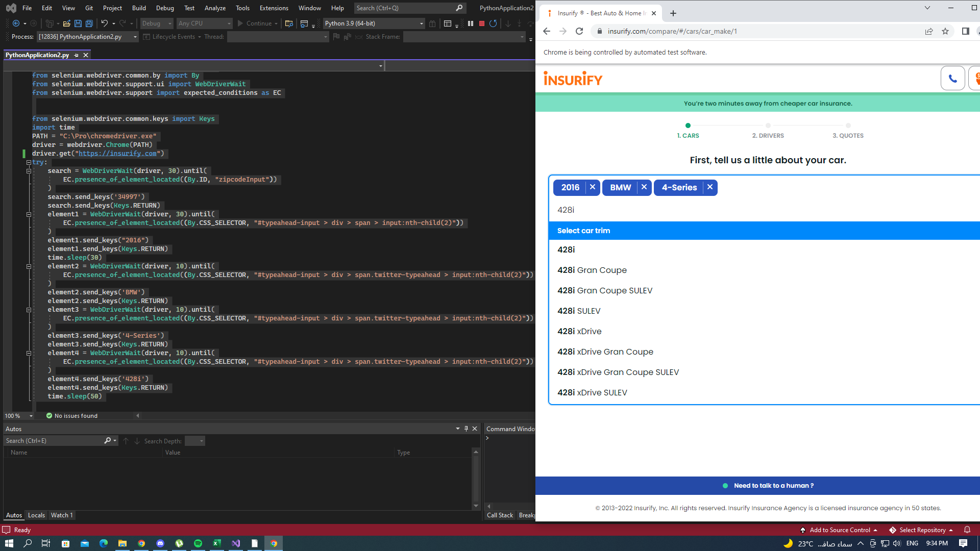980x551 pixels.
Task: Open the Analyze menu
Action: (x=215, y=8)
